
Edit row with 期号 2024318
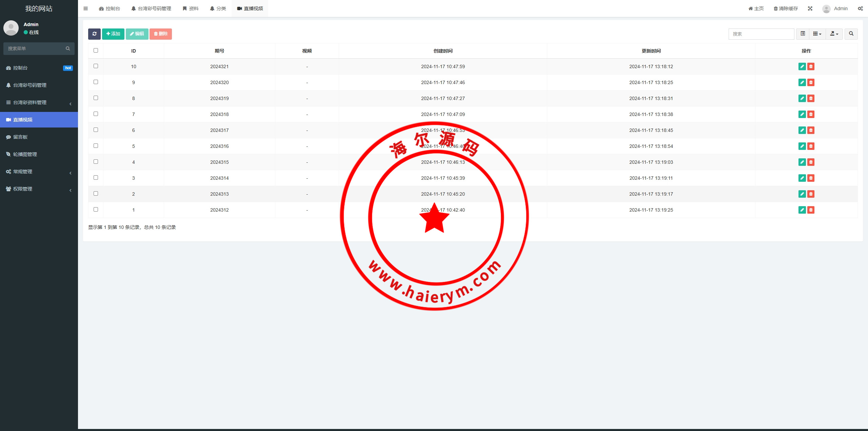pos(802,114)
